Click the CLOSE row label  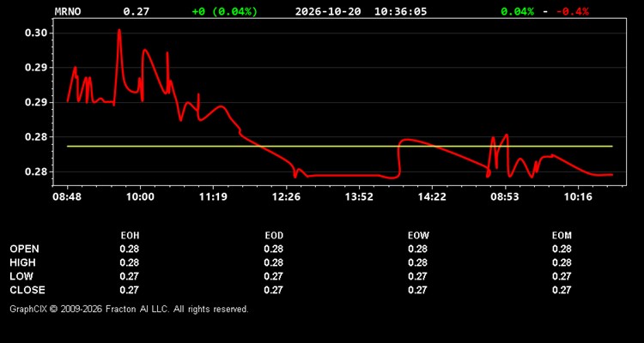[x=27, y=290]
